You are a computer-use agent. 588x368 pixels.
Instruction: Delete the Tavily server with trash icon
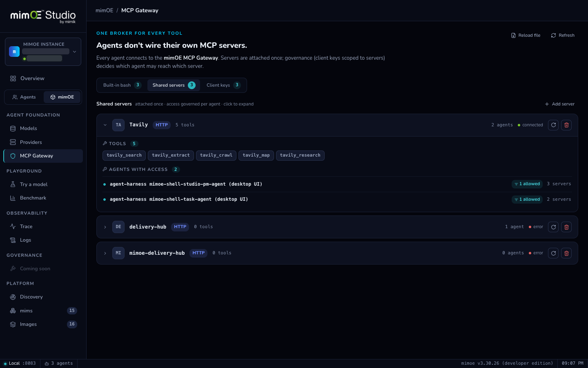pyautogui.click(x=566, y=125)
